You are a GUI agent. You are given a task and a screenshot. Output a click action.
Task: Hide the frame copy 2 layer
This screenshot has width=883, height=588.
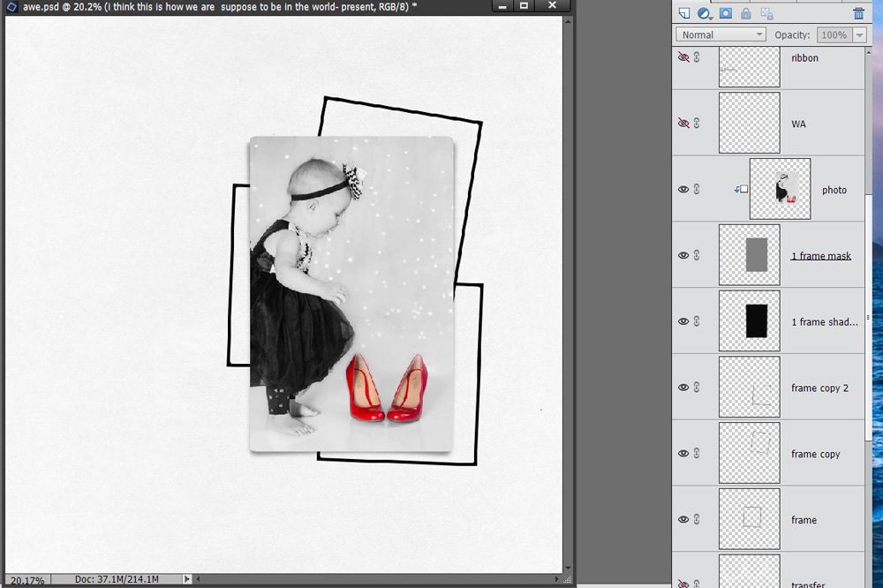683,387
